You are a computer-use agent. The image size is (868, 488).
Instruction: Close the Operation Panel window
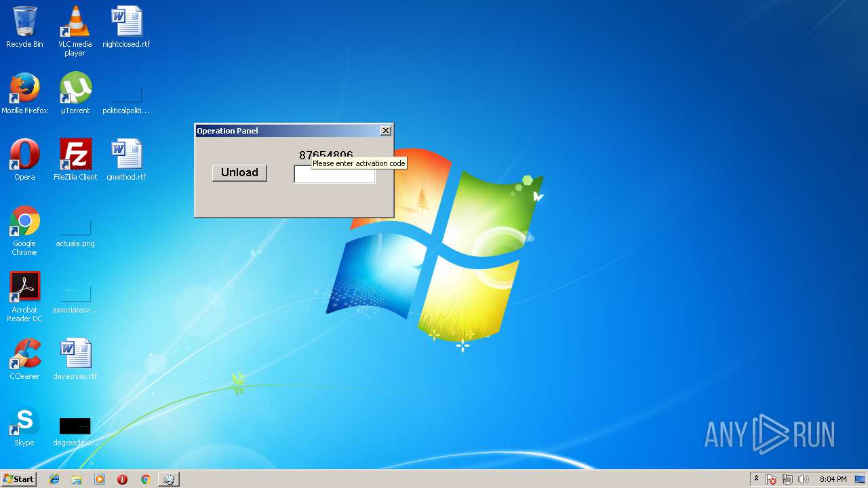click(x=386, y=131)
